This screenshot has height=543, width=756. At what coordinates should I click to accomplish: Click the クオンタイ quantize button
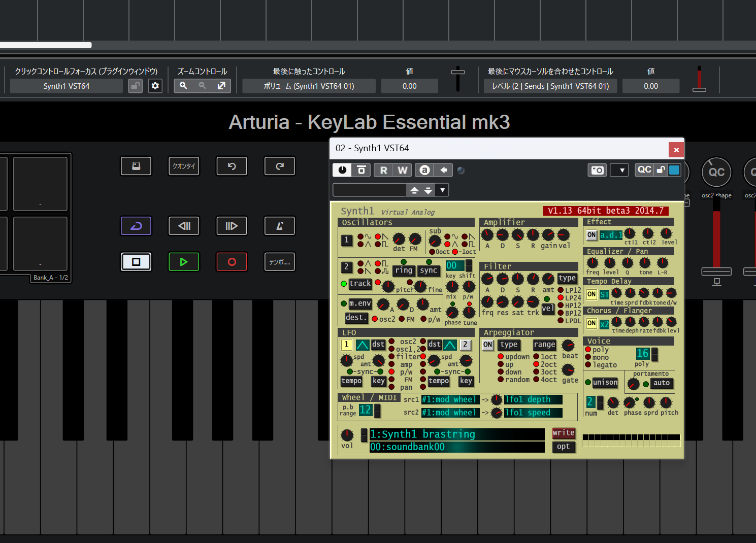tap(184, 166)
